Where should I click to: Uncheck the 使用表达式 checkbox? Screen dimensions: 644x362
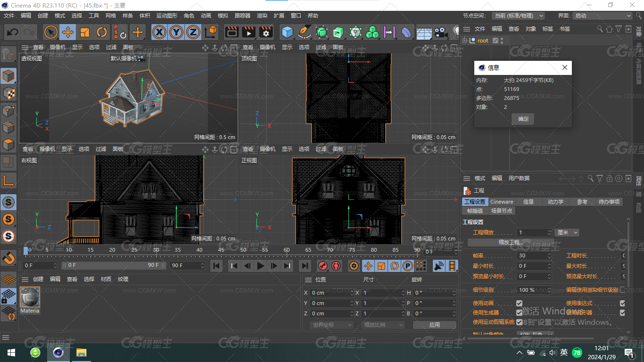(622, 303)
